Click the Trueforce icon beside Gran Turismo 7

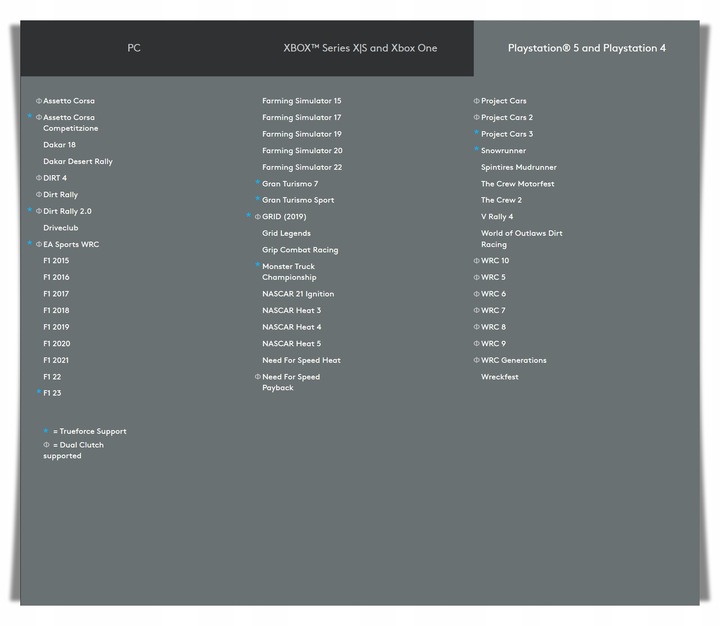point(257,183)
